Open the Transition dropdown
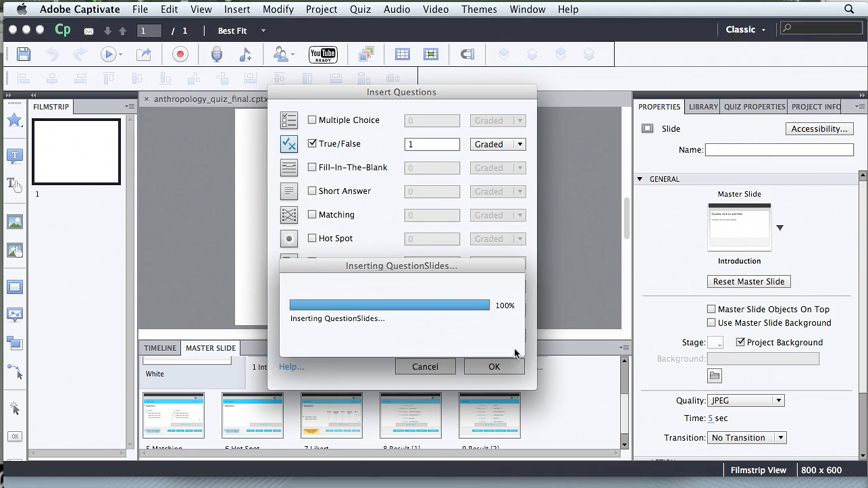868x488 pixels. click(747, 438)
